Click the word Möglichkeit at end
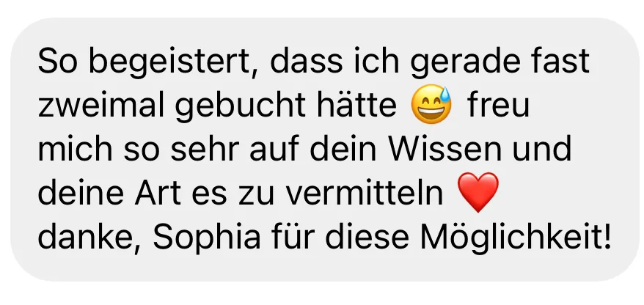This screenshot has width=644, height=305. pos(516,238)
